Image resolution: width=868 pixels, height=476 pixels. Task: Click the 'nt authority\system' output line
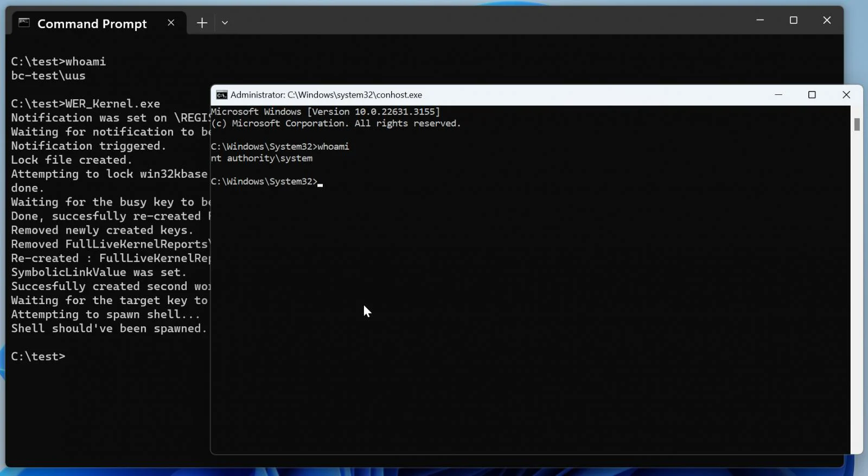(x=262, y=158)
